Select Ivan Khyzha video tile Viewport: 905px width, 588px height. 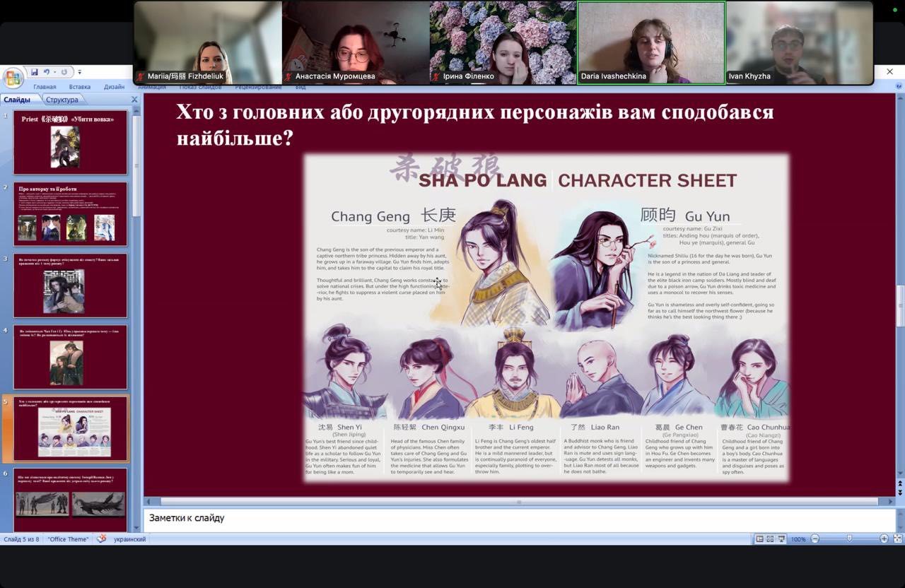point(800,42)
